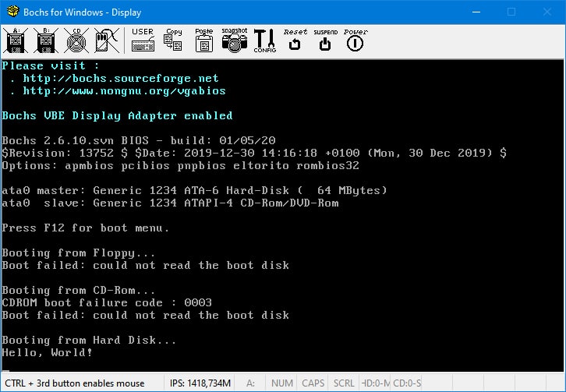Image resolution: width=566 pixels, height=392 pixels.
Task: Click the Suspend button
Action: pos(325,41)
